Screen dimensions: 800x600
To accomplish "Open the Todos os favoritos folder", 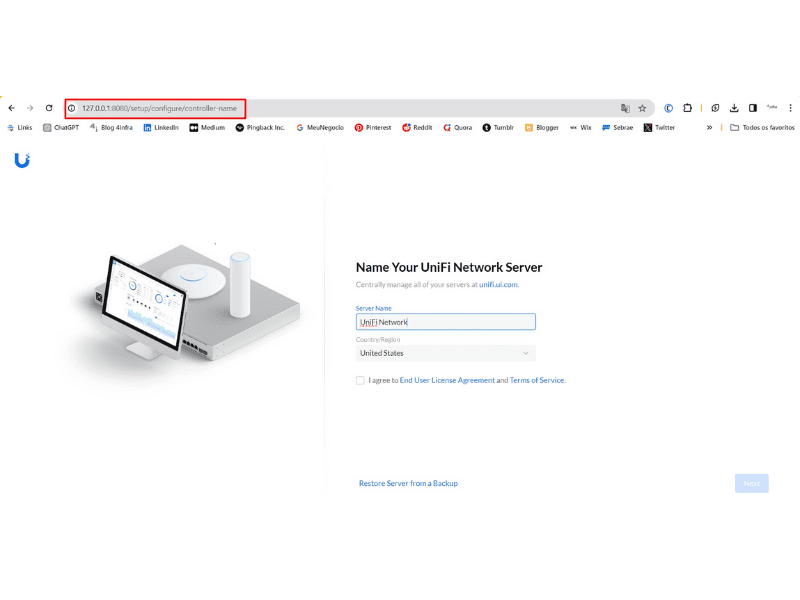I will 755,127.
